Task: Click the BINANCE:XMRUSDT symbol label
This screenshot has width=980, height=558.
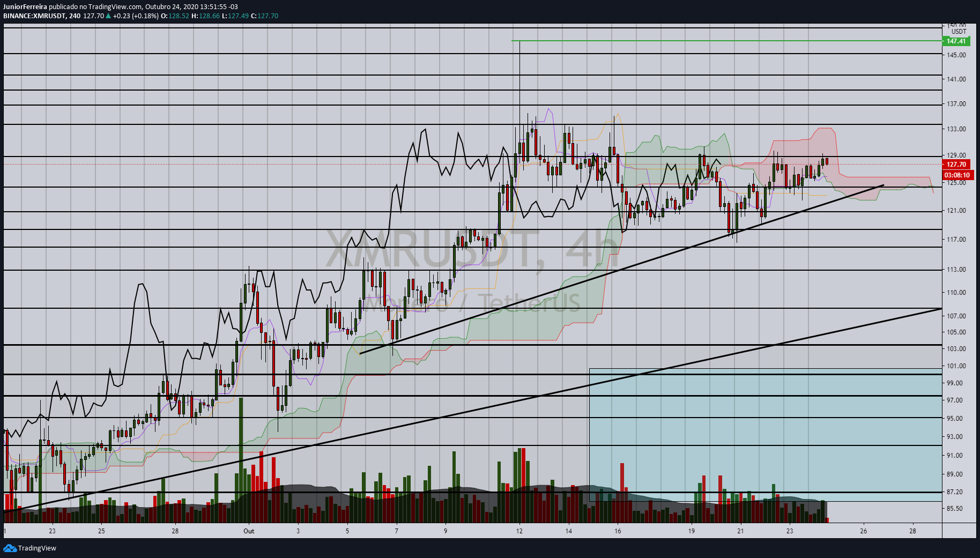Action: pos(34,16)
